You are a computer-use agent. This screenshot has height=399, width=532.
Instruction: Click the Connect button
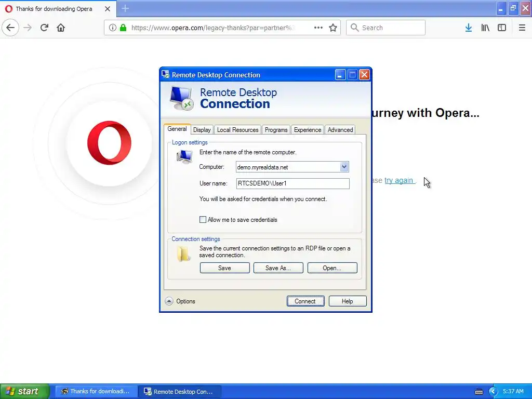coord(305,301)
